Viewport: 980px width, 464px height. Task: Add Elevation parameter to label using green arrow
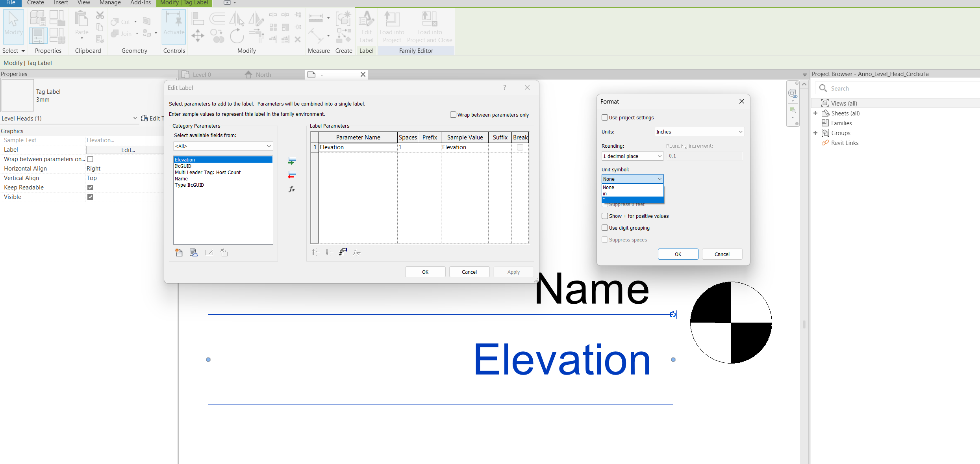(291, 161)
